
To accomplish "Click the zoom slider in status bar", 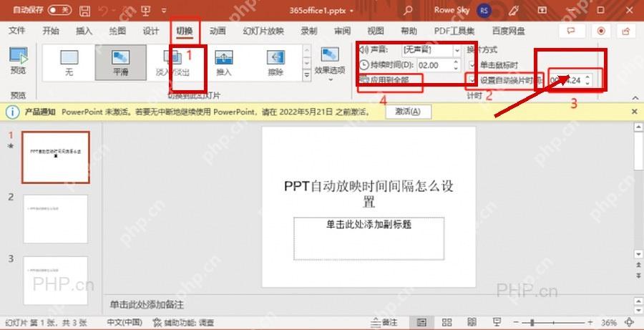I will click(553, 323).
